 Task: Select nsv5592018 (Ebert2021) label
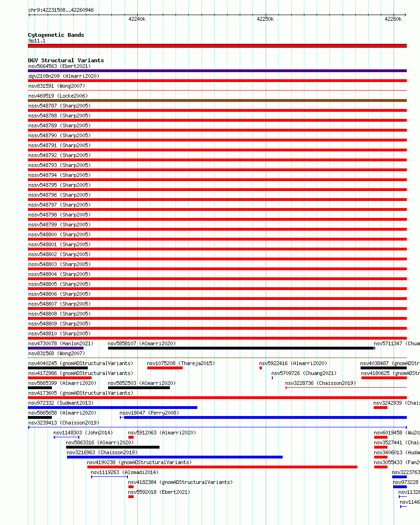tap(159, 492)
